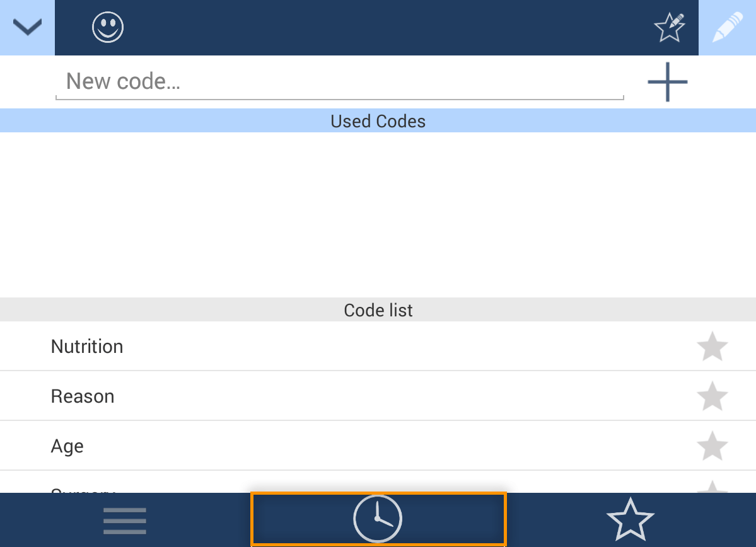Tap the smiley face icon
756x547 pixels.
pyautogui.click(x=108, y=27)
